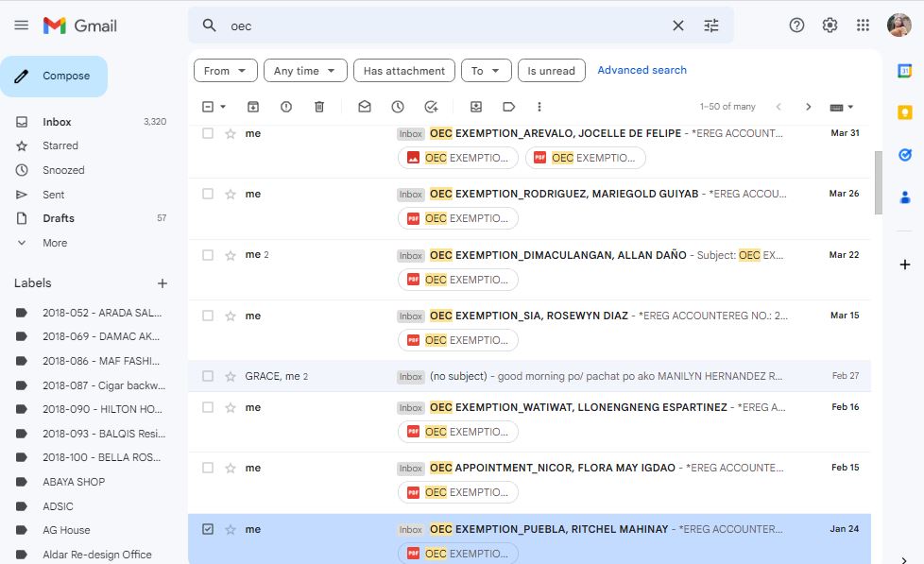
Task: Open Google Tasks side panel
Action: (904, 154)
